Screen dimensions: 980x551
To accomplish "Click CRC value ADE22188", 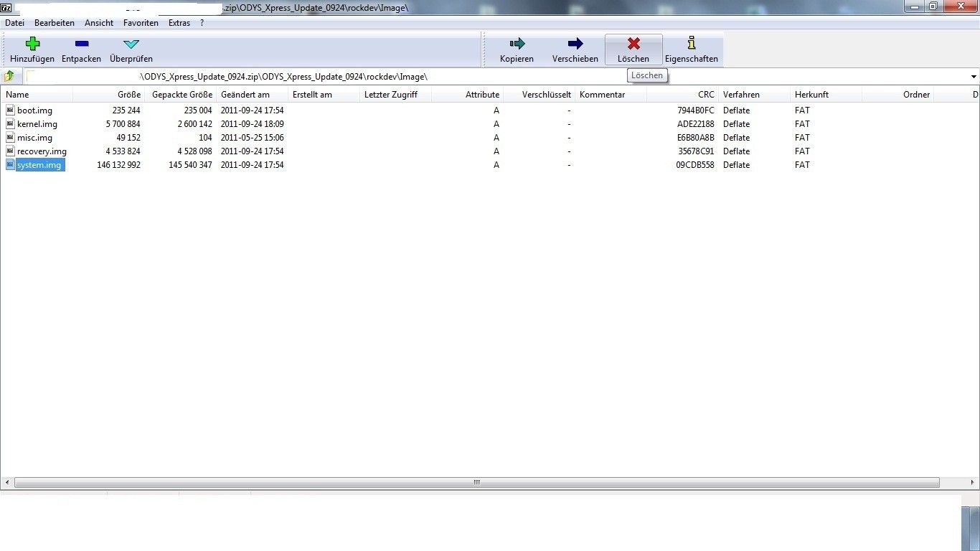I will pos(696,124).
